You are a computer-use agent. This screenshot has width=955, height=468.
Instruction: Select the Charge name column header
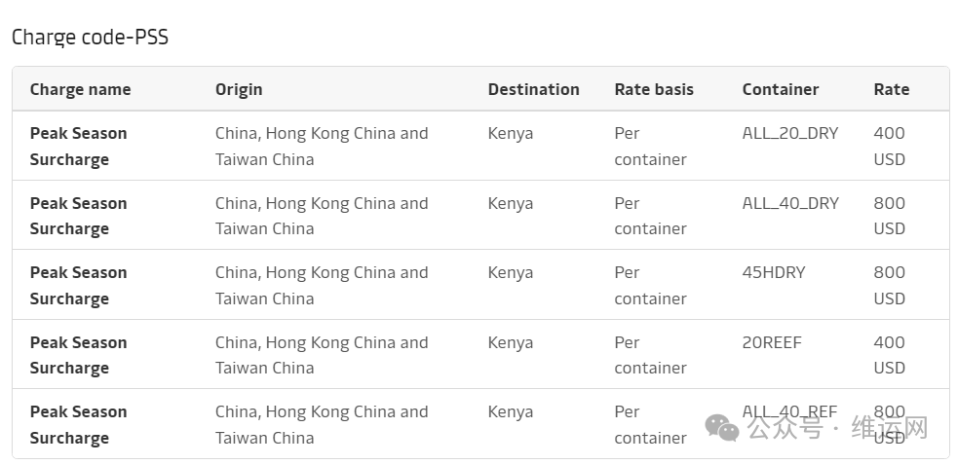[80, 89]
